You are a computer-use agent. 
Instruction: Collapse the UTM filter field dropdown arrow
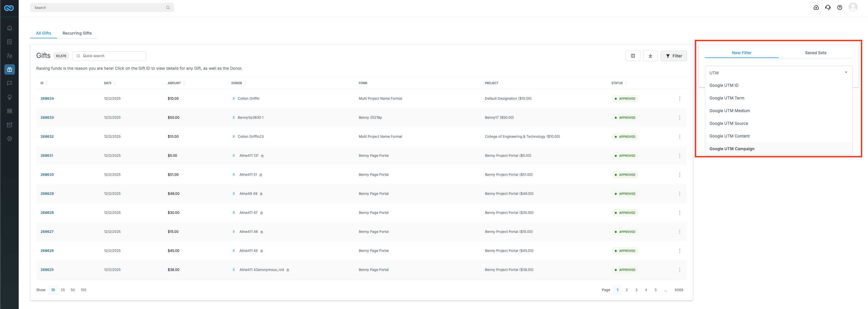846,72
